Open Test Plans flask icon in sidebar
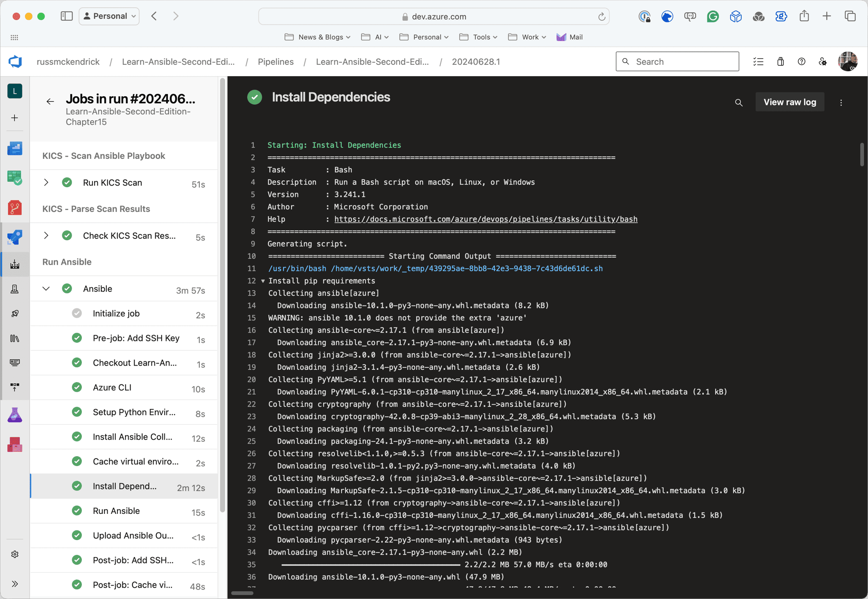Screen dimensions: 868x599 pos(15,415)
